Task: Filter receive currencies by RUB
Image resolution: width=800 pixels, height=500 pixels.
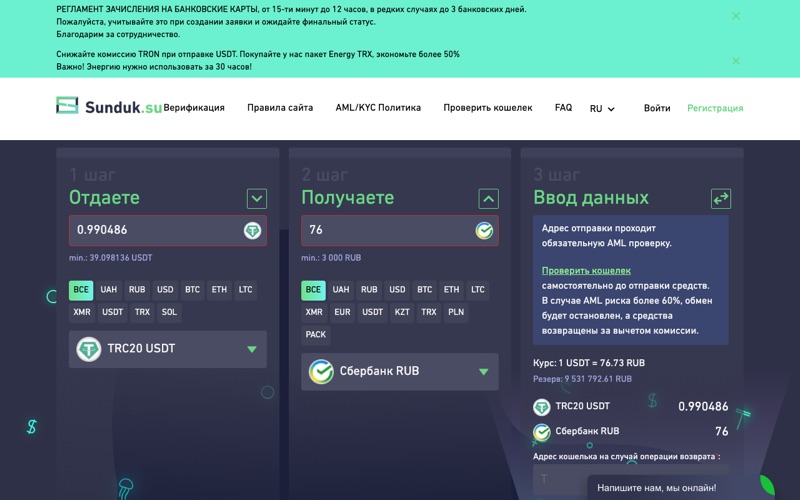Action: point(369,290)
